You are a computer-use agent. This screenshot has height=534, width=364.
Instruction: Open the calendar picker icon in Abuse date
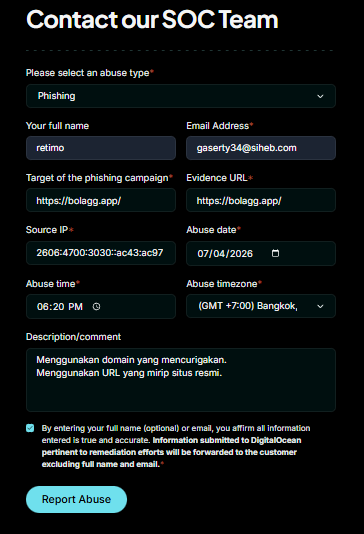(275, 253)
